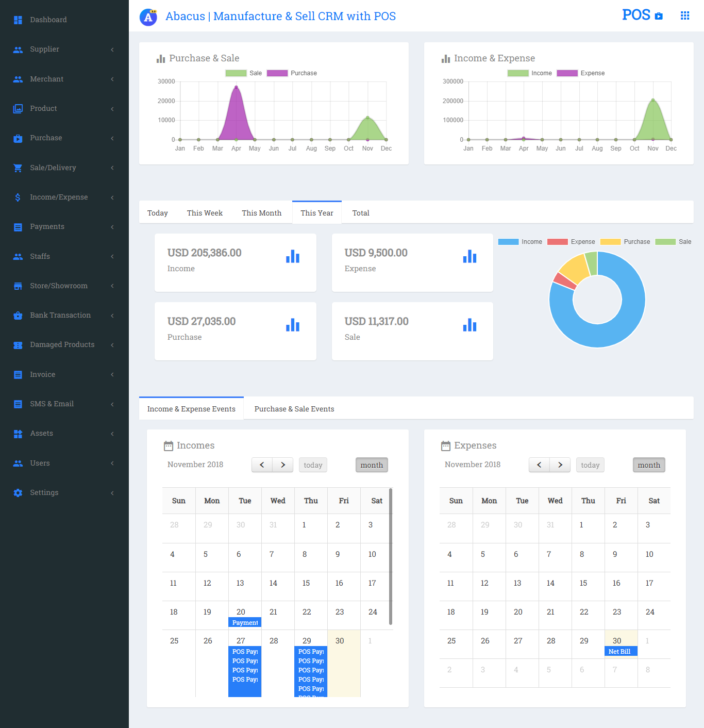Open Net Bill event on November 30

pos(621,652)
